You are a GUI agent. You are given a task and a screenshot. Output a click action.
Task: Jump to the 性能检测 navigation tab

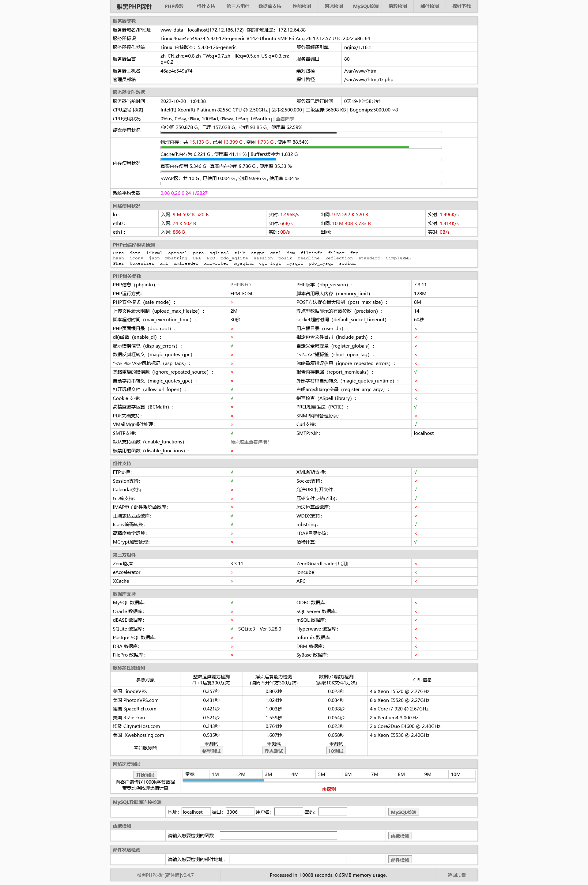[x=302, y=6]
